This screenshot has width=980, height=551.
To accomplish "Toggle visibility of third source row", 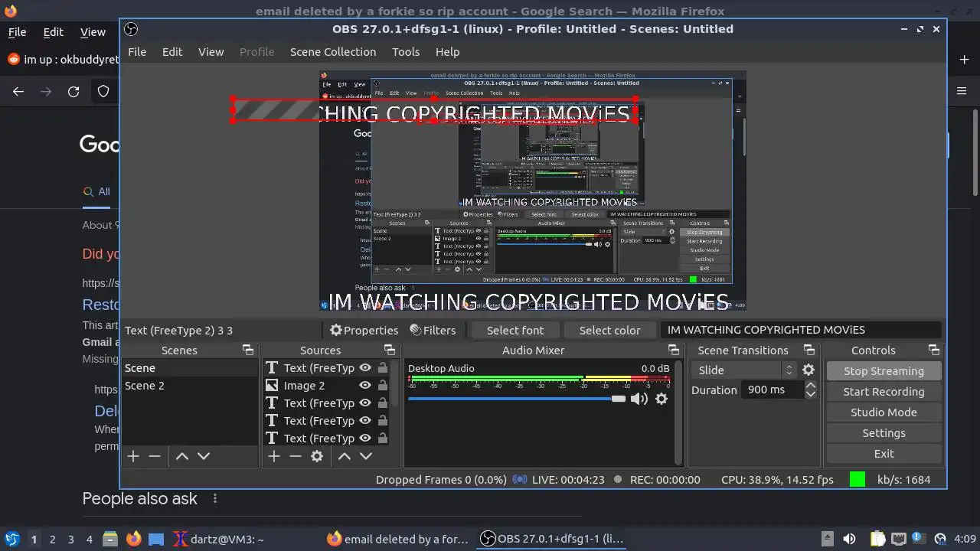I will [365, 403].
